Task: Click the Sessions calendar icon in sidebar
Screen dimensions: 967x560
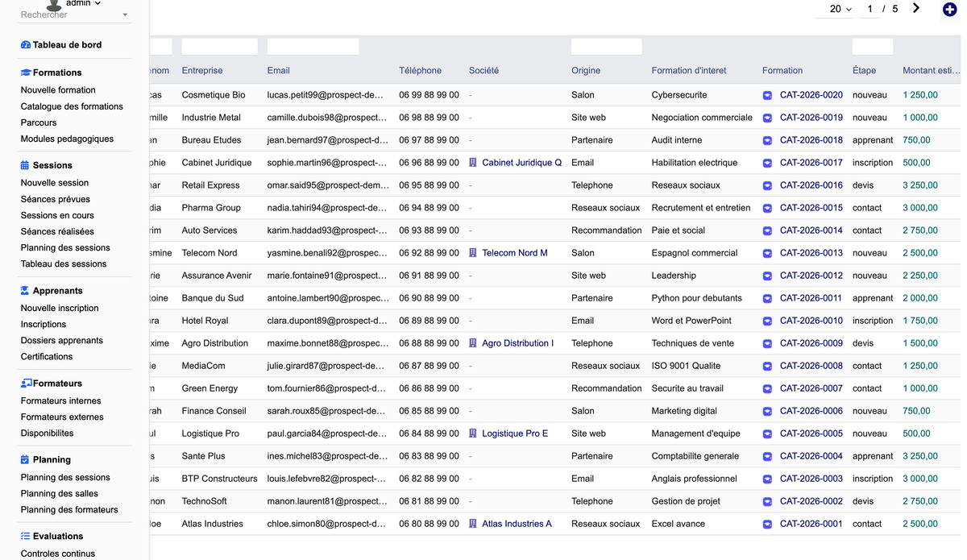Action: coord(25,165)
